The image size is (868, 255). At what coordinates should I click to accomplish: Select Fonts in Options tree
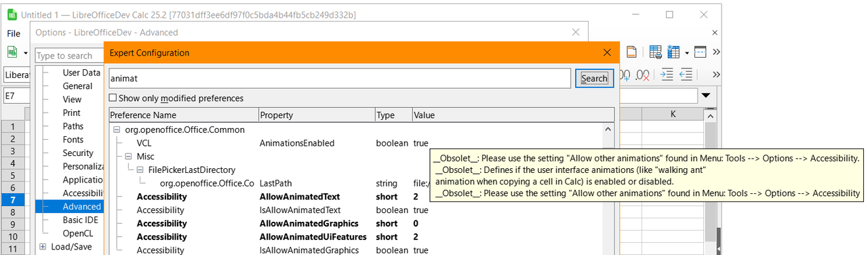pyautogui.click(x=73, y=140)
